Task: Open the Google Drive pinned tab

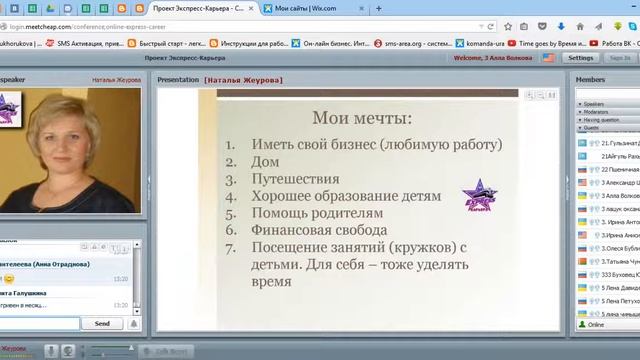Action: click(x=50, y=8)
